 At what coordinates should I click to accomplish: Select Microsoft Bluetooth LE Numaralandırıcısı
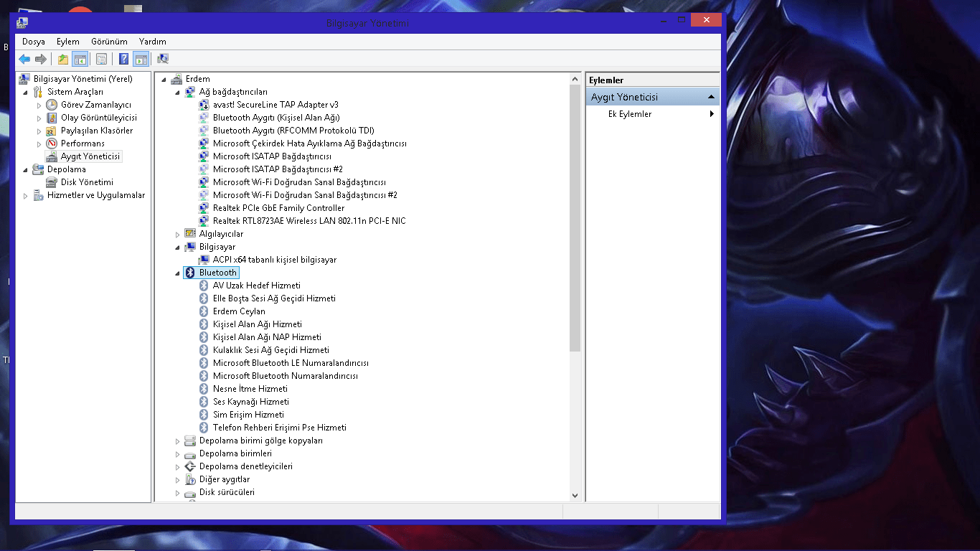coord(291,363)
